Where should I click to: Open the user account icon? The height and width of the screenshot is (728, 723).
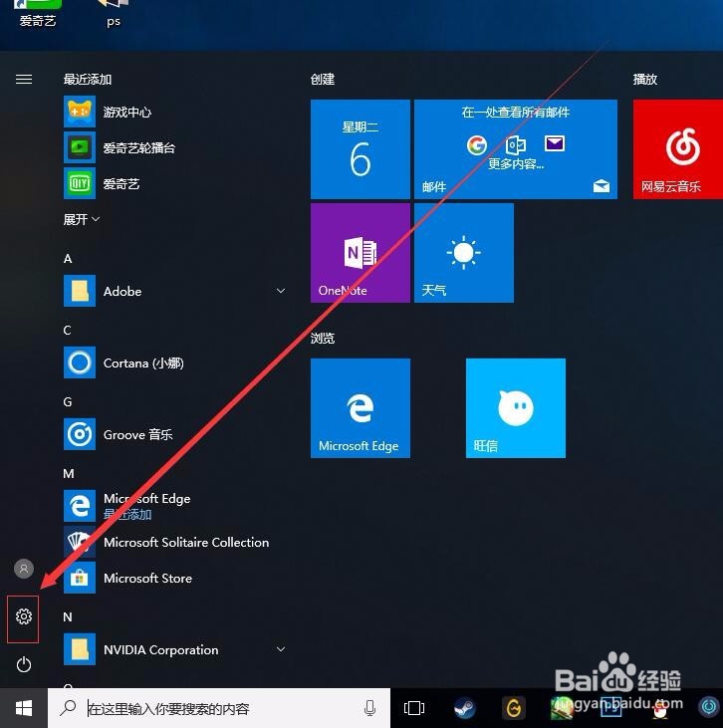point(24,569)
